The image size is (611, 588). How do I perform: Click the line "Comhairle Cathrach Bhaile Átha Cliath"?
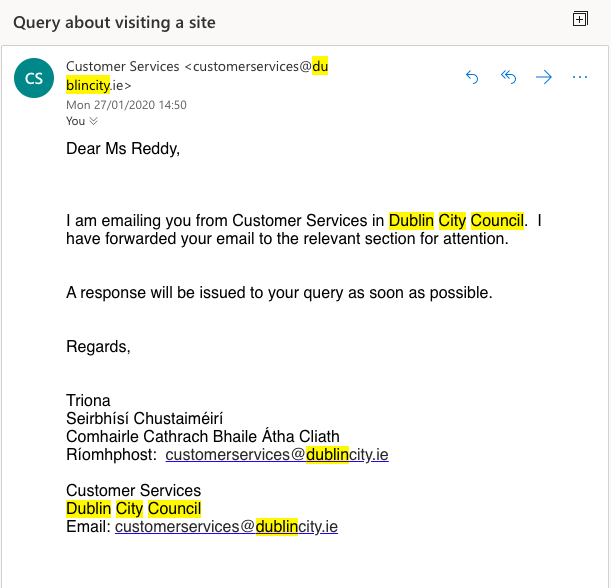203,437
